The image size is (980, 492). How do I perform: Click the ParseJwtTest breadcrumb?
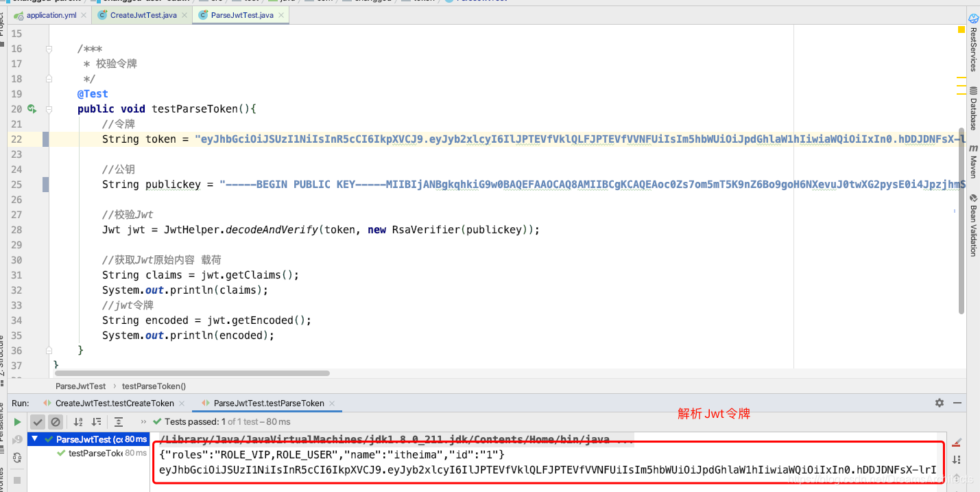tap(81, 386)
